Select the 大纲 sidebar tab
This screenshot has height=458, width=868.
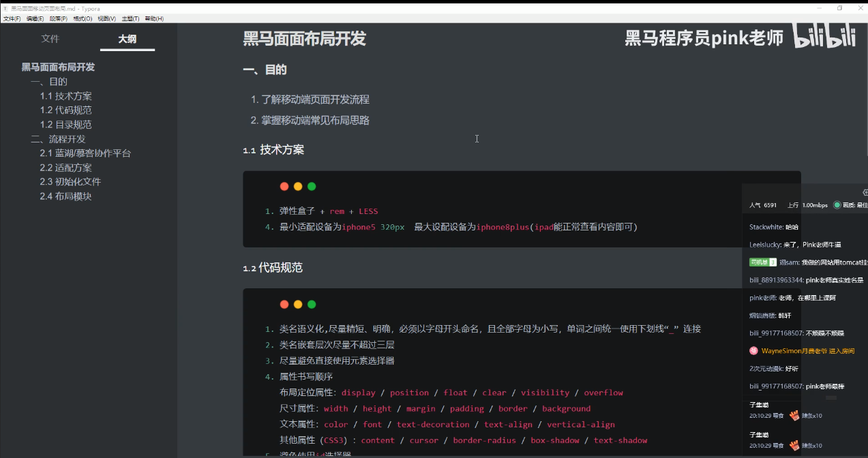click(128, 39)
